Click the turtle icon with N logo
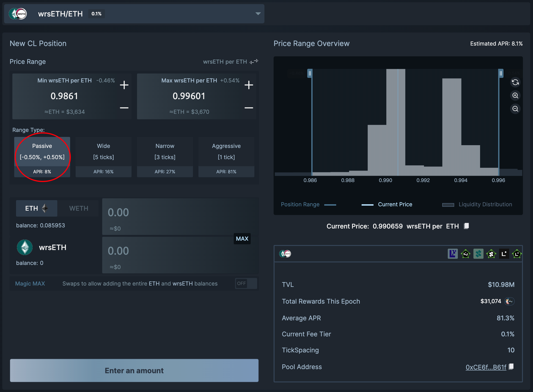The width and height of the screenshot is (533, 392). [466, 254]
